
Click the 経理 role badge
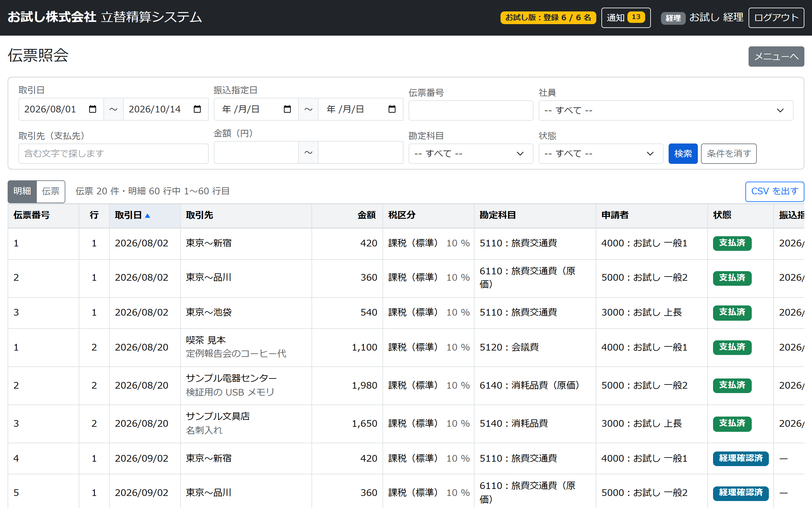pyautogui.click(x=673, y=18)
